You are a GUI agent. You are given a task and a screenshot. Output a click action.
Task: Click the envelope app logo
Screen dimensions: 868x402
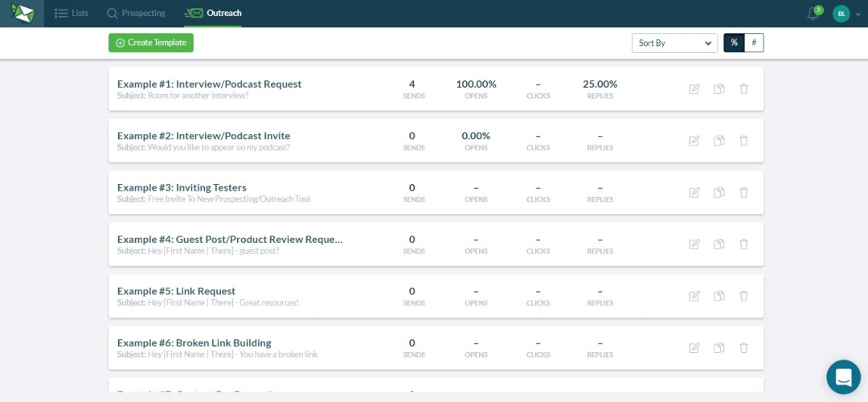click(x=23, y=13)
